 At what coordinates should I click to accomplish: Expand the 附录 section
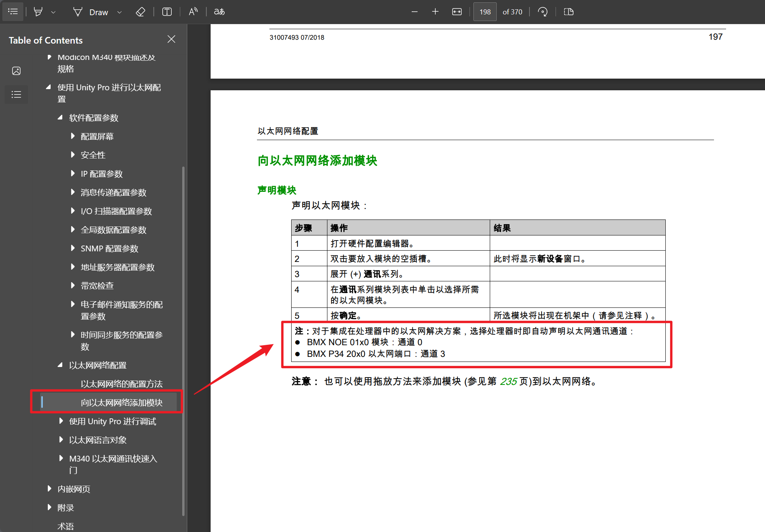(49, 507)
